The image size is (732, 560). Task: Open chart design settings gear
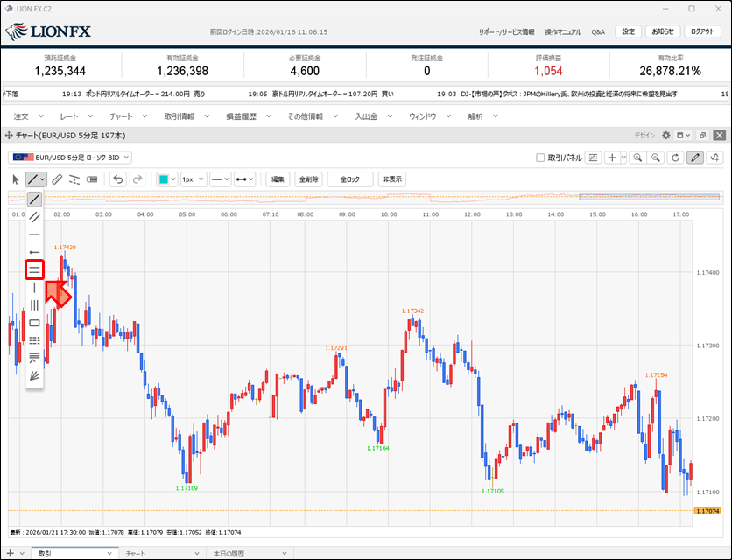666,136
